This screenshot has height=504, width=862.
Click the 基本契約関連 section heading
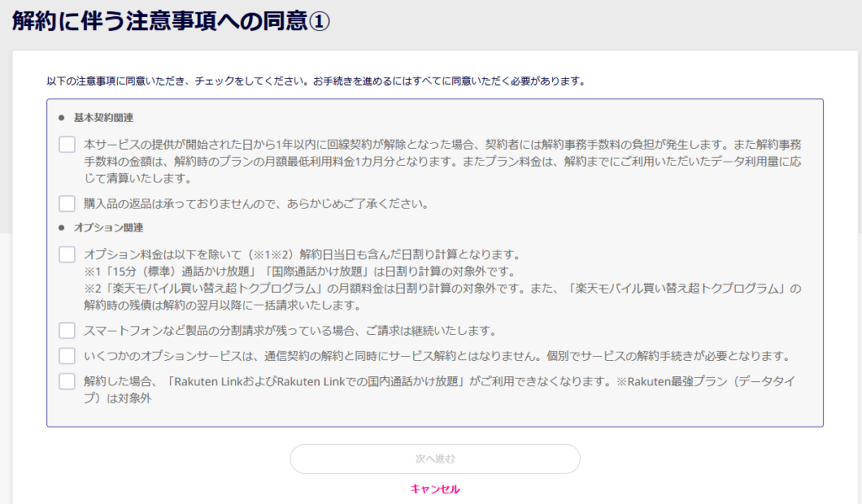pyautogui.click(x=104, y=118)
